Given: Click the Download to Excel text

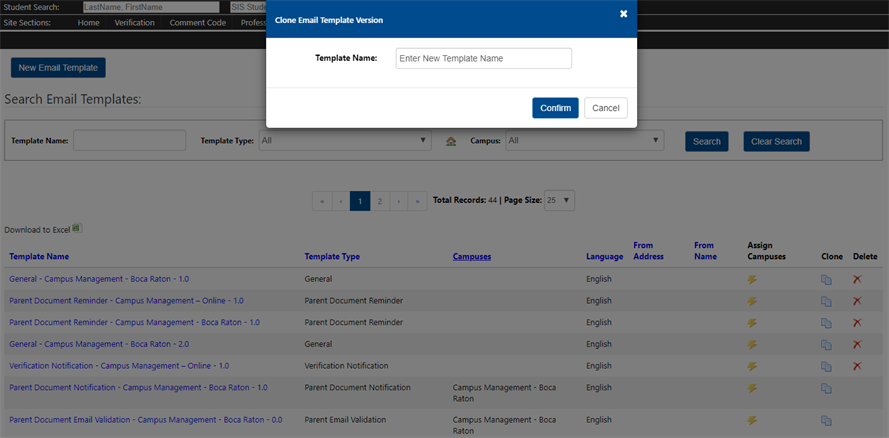Looking at the screenshot, I should 37,230.
